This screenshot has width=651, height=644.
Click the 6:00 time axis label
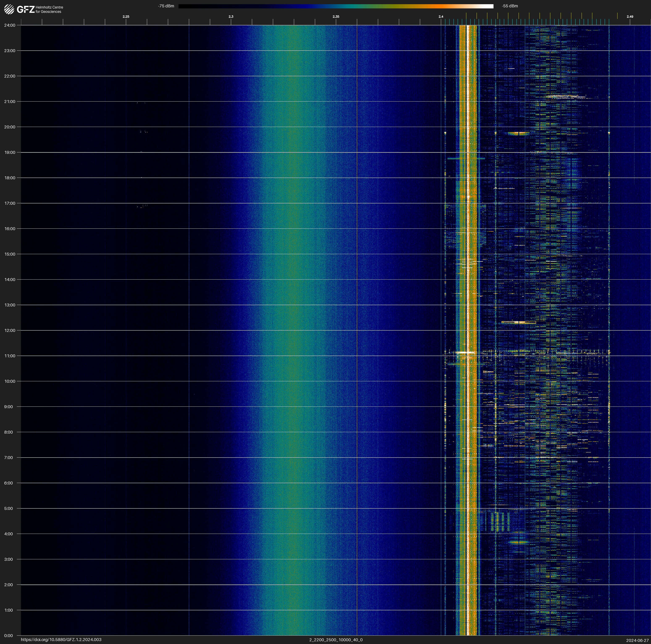[8, 483]
